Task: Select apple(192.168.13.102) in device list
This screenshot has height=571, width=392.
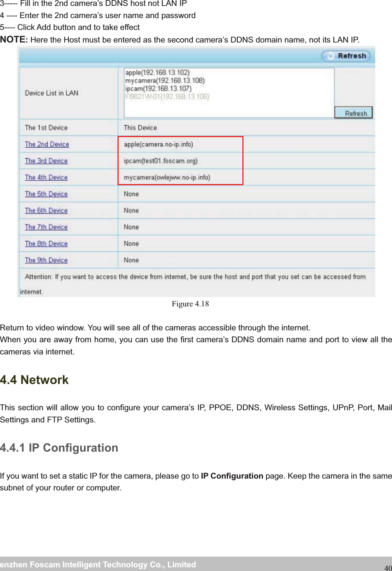Action: [x=157, y=72]
